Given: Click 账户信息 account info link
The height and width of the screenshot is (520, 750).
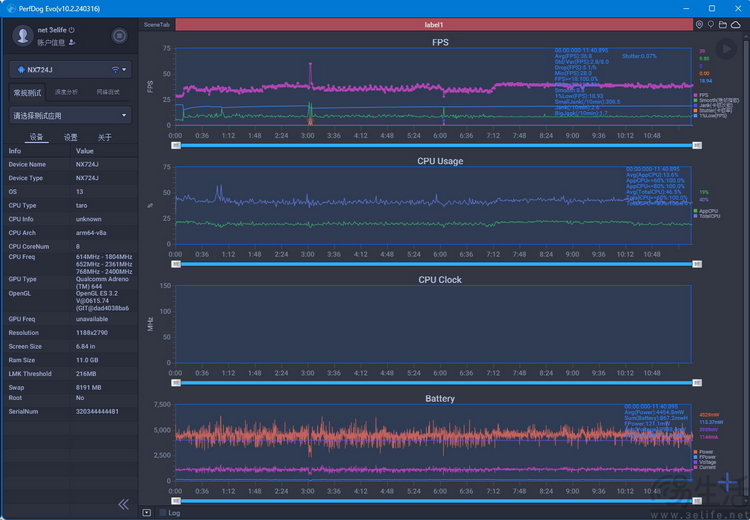Looking at the screenshot, I should (51, 43).
